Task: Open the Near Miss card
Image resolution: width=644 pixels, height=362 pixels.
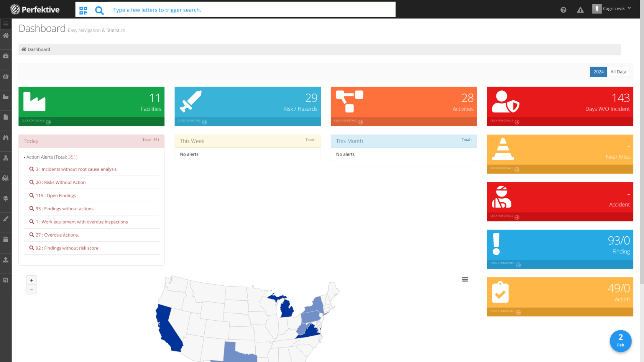Action: pyautogui.click(x=560, y=154)
